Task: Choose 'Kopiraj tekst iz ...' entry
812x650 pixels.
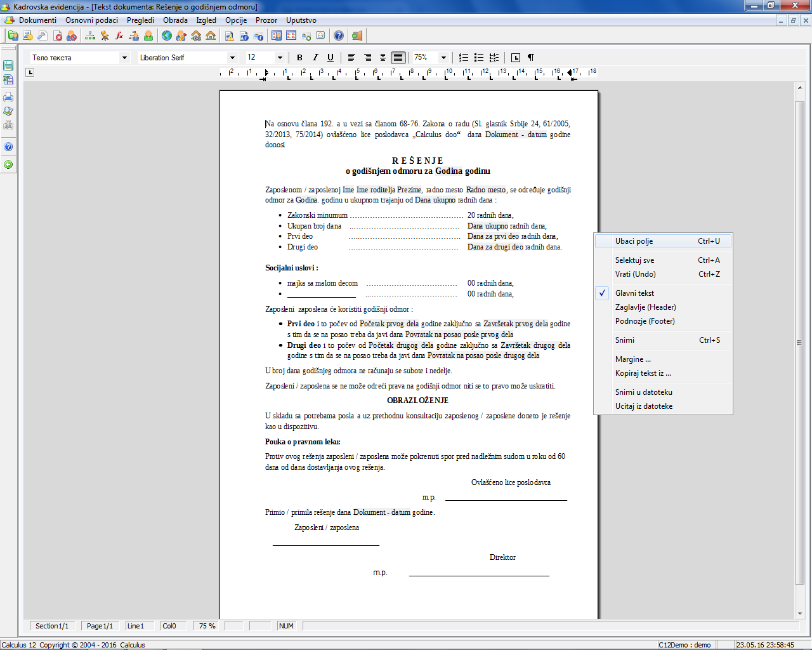Action: pos(664,373)
